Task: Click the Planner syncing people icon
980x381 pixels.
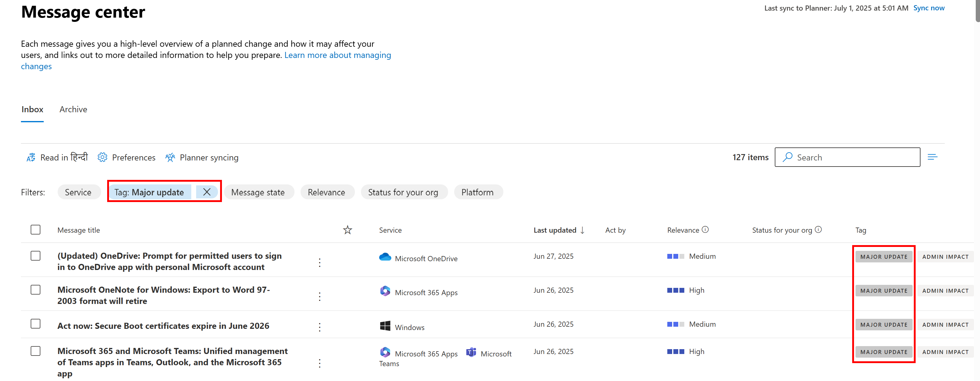Action: 170,157
